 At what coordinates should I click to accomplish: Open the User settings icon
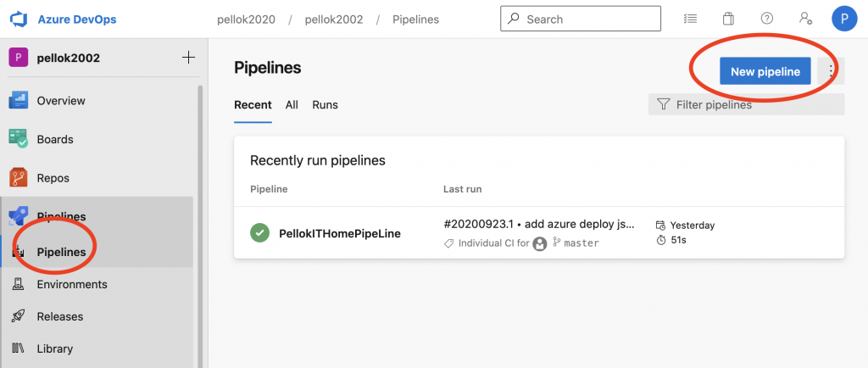(x=805, y=19)
